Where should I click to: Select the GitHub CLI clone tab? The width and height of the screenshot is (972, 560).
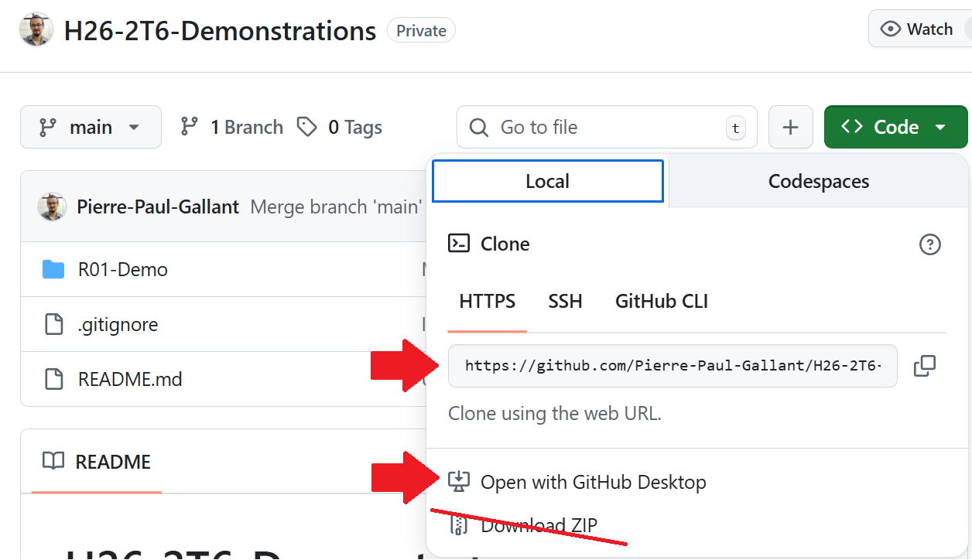point(661,301)
